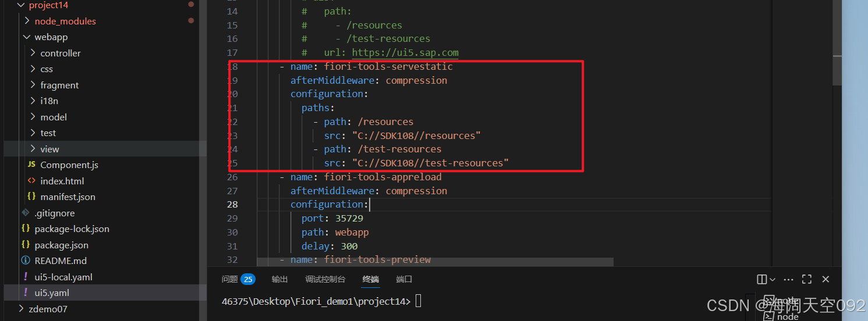The image size is (868, 321).
Task: Click line number 28 in the gutter
Action: click(x=232, y=204)
